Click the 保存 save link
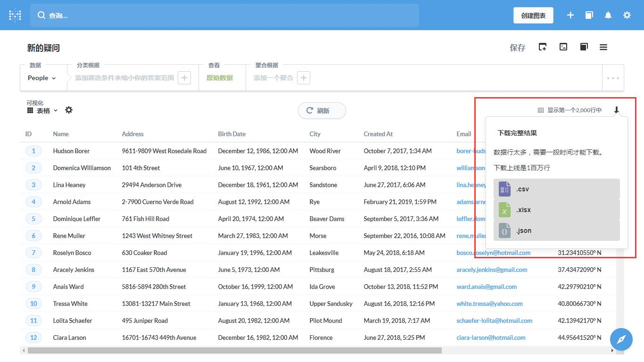This screenshot has height=362, width=644. [x=518, y=48]
